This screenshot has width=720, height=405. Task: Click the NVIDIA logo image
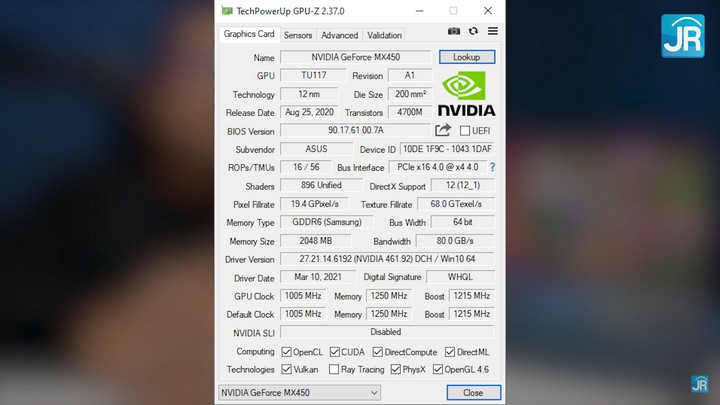[467, 94]
